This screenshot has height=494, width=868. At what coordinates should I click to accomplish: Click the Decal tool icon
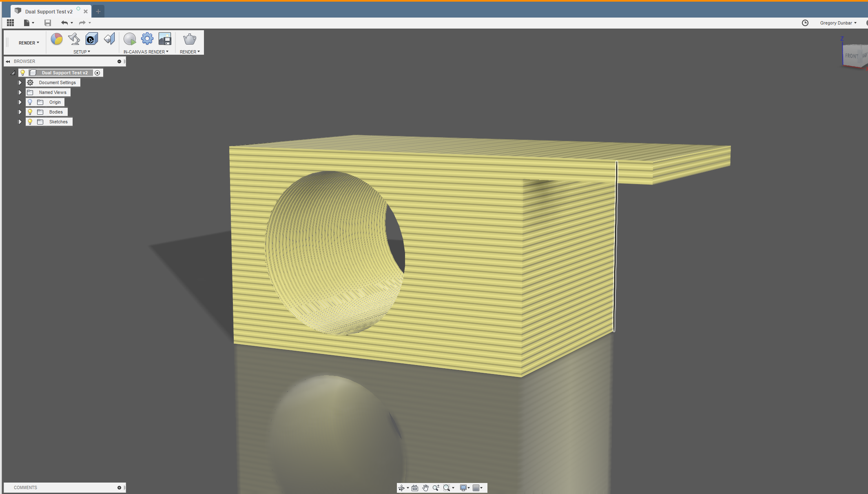pos(92,39)
